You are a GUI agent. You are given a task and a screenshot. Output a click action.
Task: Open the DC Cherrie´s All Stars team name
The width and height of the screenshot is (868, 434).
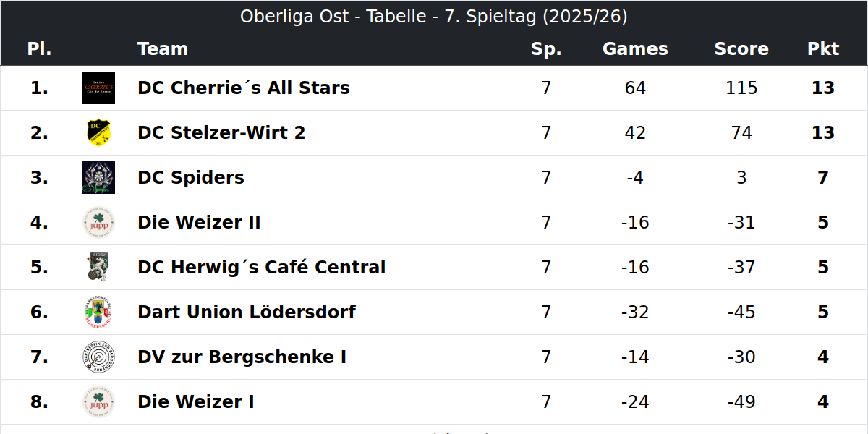pyautogui.click(x=244, y=88)
